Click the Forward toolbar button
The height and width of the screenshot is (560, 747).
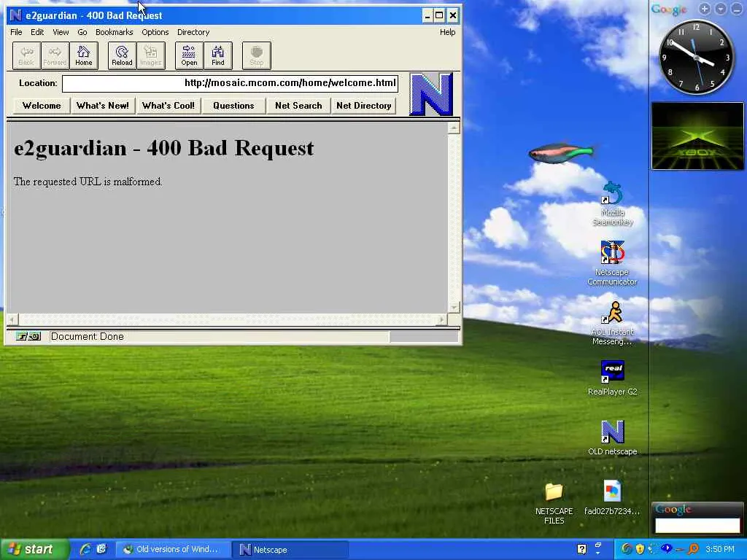55,55
